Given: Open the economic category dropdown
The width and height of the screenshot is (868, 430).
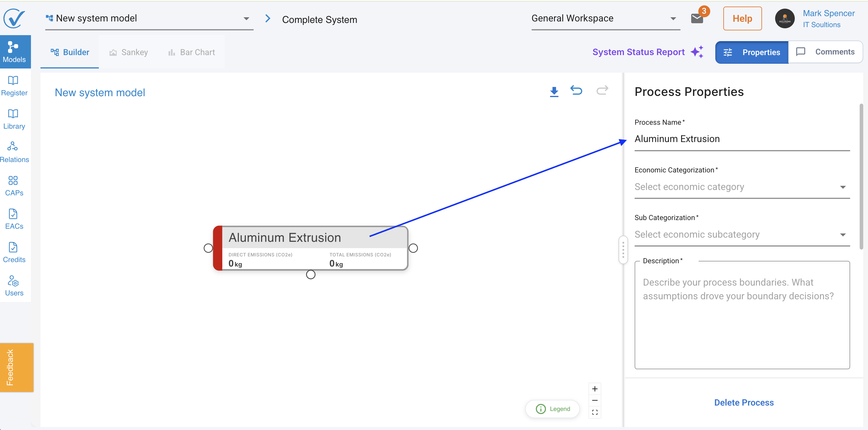Looking at the screenshot, I should pyautogui.click(x=742, y=187).
